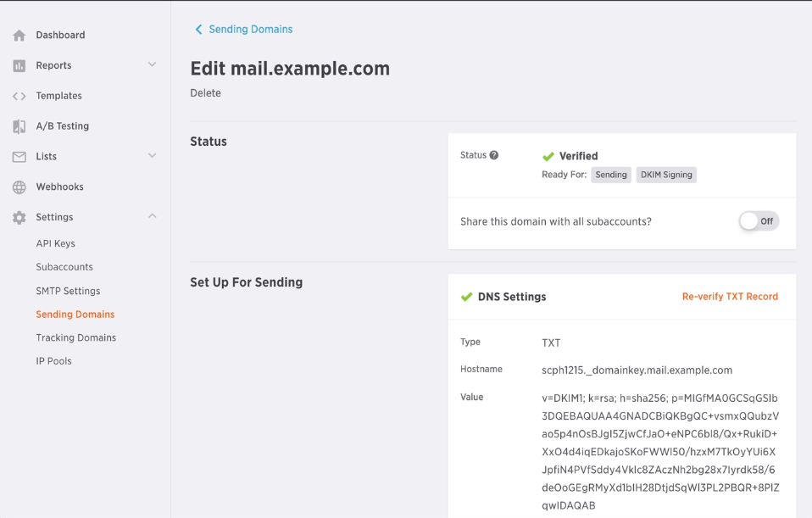Expand the Lists menu chevron
Viewport: 812px width, 518px height.
(153, 155)
